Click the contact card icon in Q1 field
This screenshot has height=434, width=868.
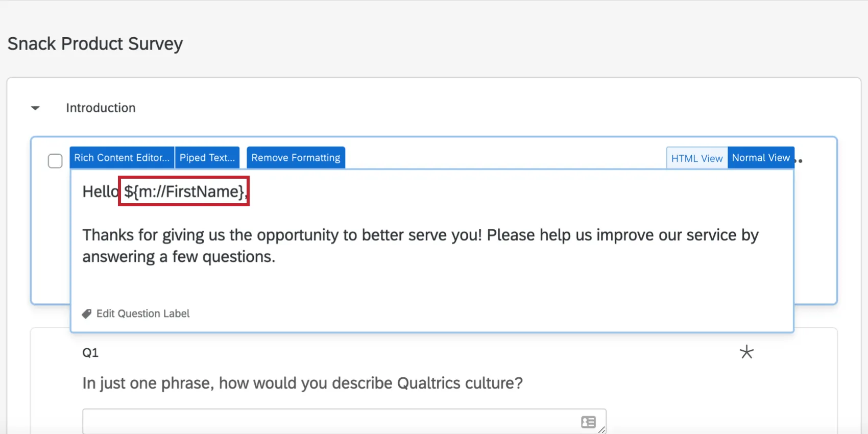(x=588, y=422)
